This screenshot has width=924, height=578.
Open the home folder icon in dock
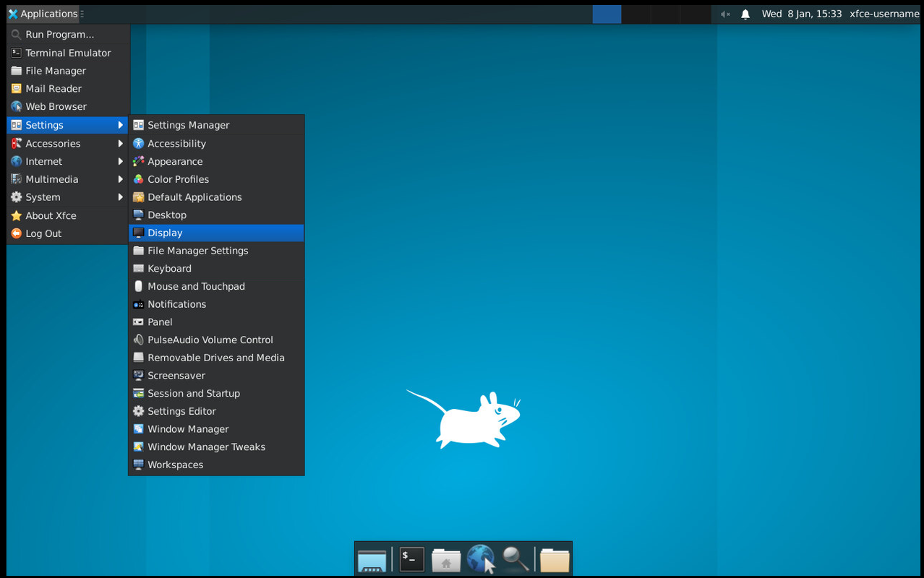click(x=446, y=560)
